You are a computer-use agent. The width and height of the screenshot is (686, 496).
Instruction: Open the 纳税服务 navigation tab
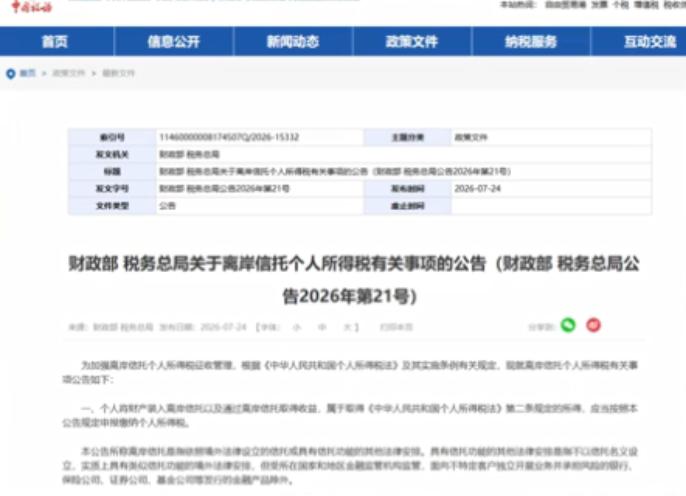(531, 42)
